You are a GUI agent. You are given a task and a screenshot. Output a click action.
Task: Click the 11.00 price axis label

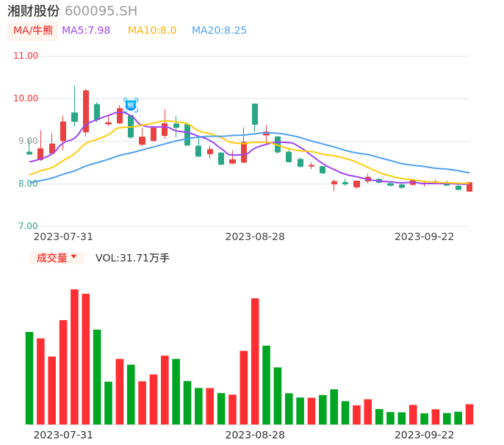pos(26,56)
